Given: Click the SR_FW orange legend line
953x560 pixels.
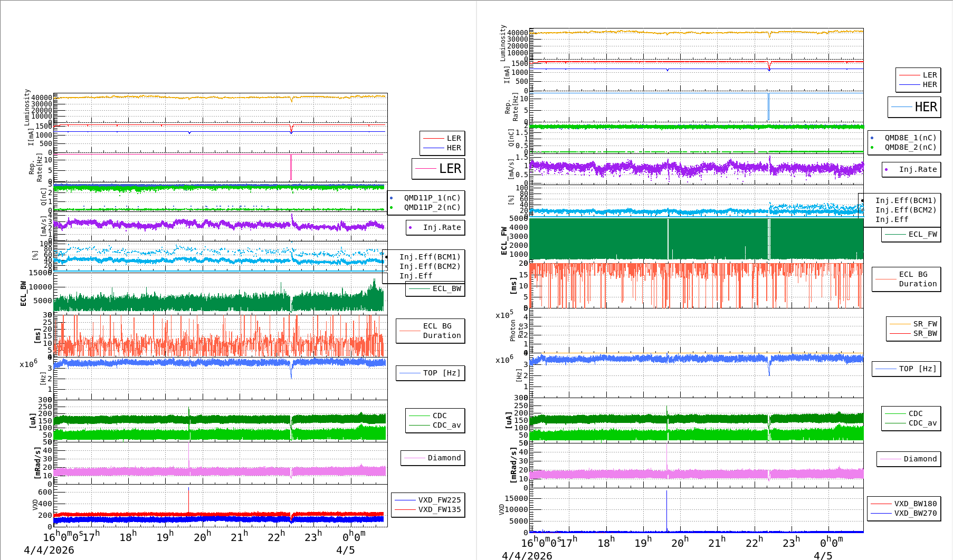Looking at the screenshot, I should (900, 324).
